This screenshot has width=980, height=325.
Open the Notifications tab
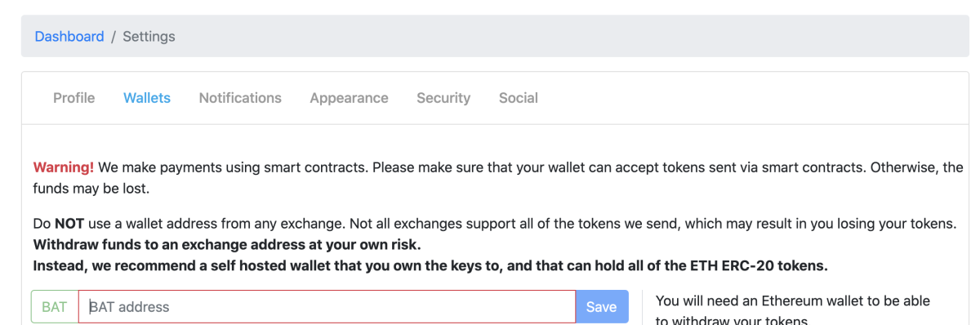(x=240, y=98)
